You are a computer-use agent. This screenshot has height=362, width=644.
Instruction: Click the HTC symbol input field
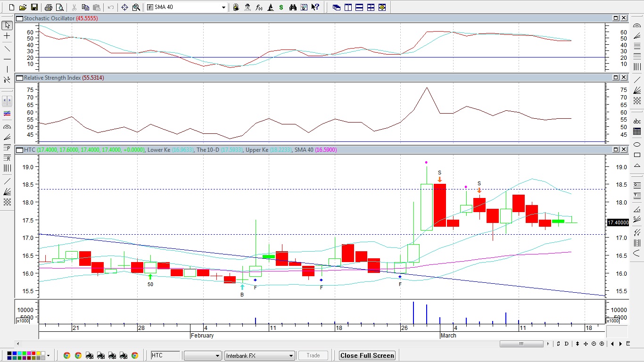pyautogui.click(x=165, y=355)
